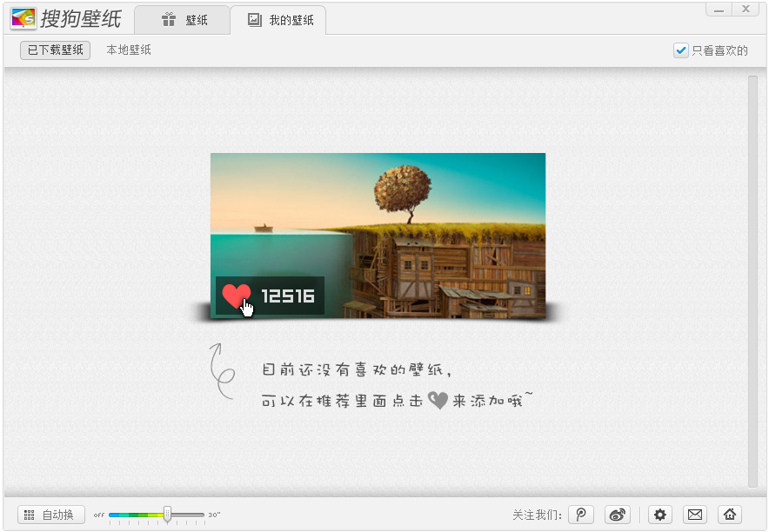This screenshot has height=532, width=769.
Task: Select the 已下载壁纸 sub-tab
Action: (55, 50)
